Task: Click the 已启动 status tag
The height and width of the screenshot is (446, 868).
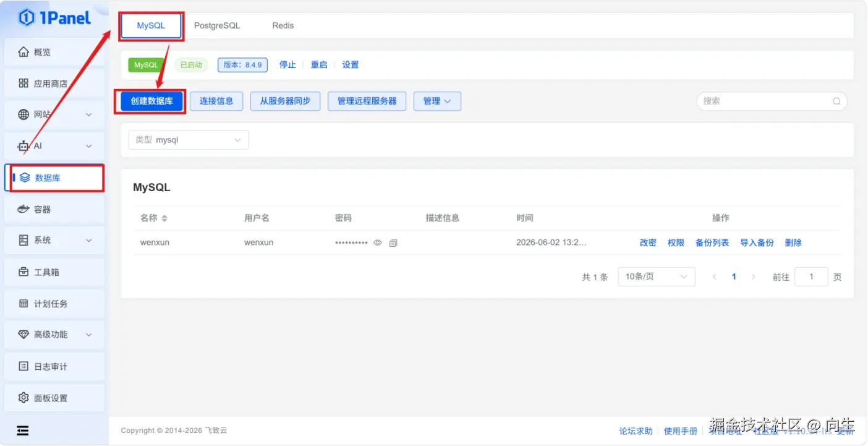Action: point(191,65)
